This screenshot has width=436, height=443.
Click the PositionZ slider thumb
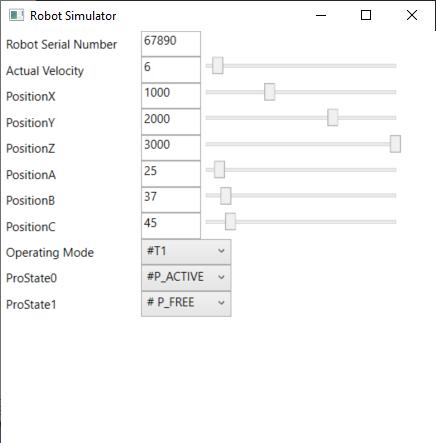[x=395, y=144]
